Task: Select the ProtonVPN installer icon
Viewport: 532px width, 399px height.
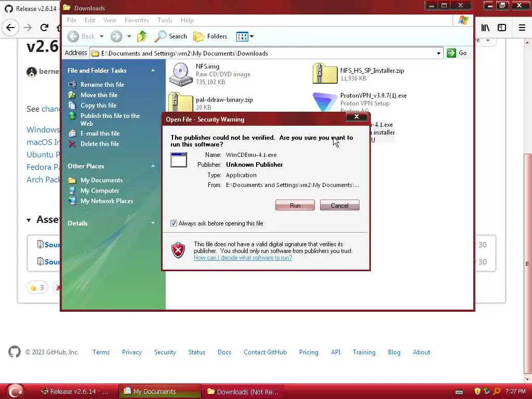Action: 325,102
